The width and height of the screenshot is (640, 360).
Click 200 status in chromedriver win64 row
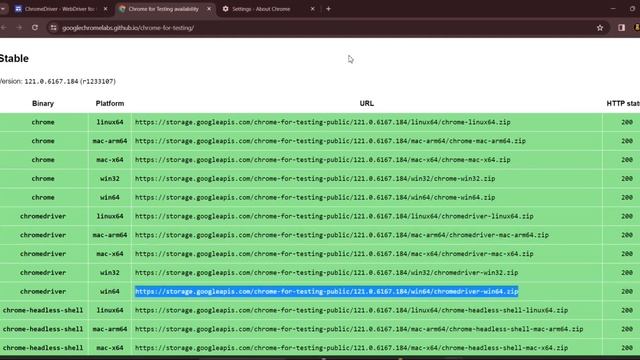pos(627,291)
